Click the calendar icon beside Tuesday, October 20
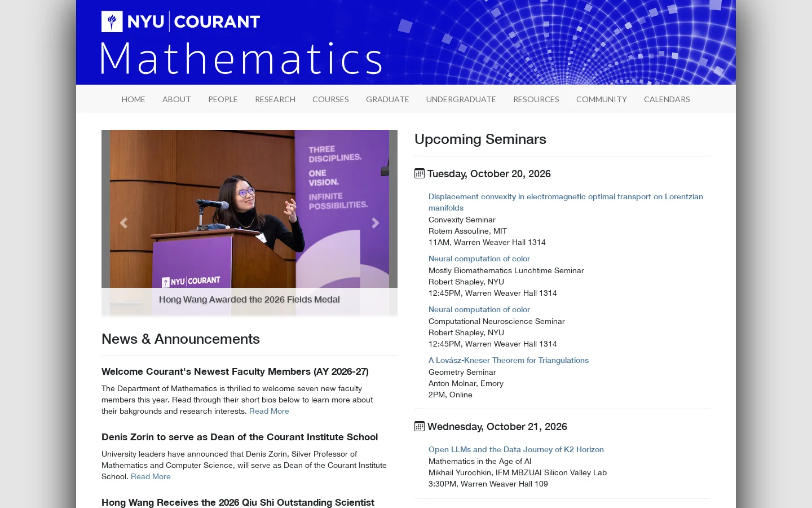The image size is (812, 508). pos(420,173)
